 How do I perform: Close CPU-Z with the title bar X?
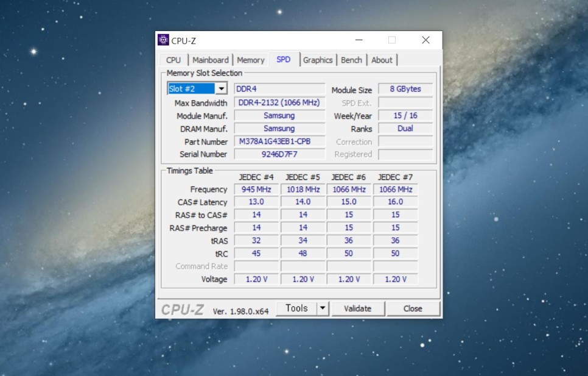(x=425, y=40)
